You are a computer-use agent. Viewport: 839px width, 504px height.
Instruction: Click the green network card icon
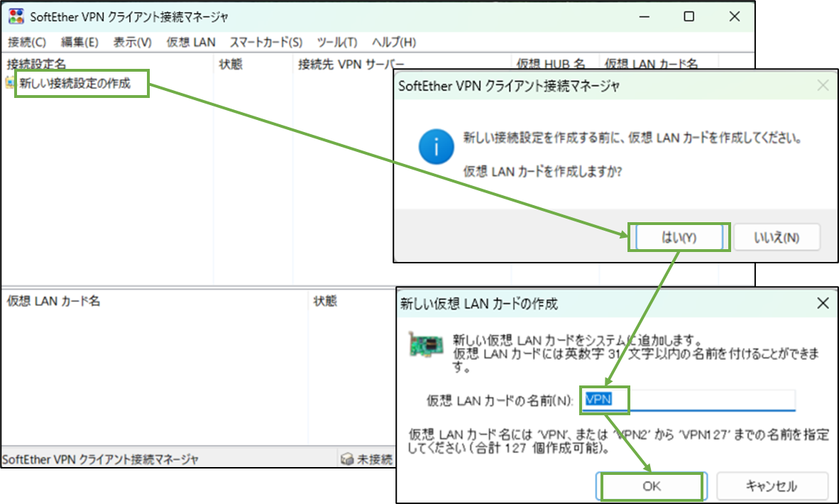[x=426, y=345]
